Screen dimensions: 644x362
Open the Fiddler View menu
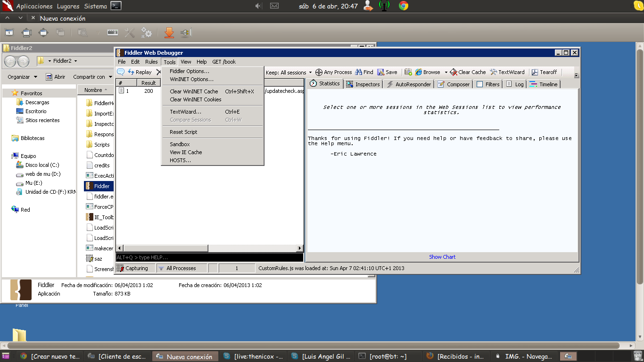click(x=186, y=62)
